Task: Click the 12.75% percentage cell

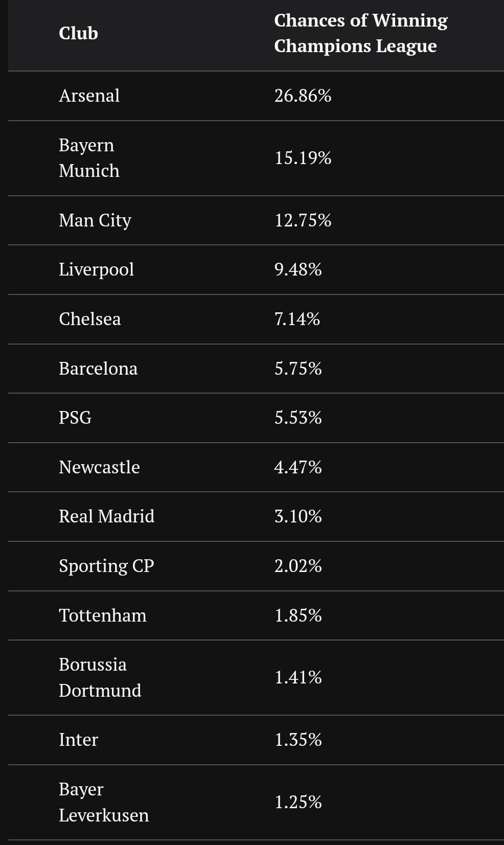Action: click(303, 220)
